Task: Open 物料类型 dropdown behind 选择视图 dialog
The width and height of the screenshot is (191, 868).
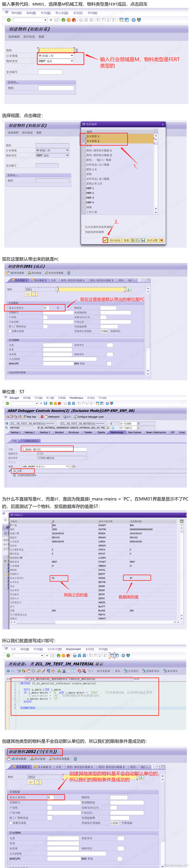Action: tap(67, 155)
